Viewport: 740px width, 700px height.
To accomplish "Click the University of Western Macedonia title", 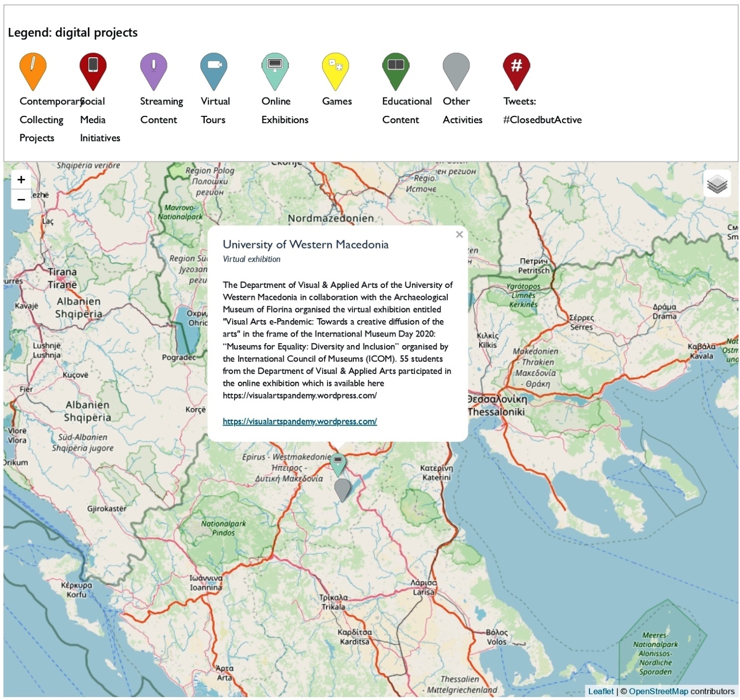I will (x=306, y=244).
